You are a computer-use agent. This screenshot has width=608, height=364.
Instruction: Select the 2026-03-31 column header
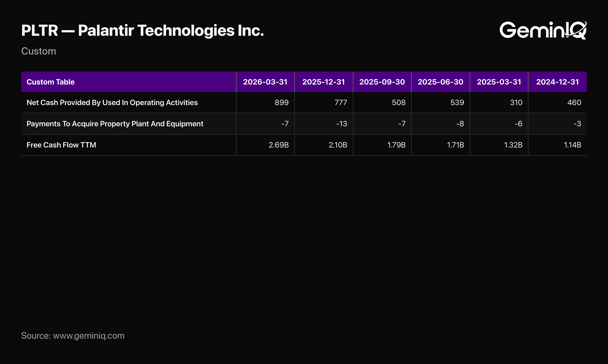pyautogui.click(x=265, y=82)
